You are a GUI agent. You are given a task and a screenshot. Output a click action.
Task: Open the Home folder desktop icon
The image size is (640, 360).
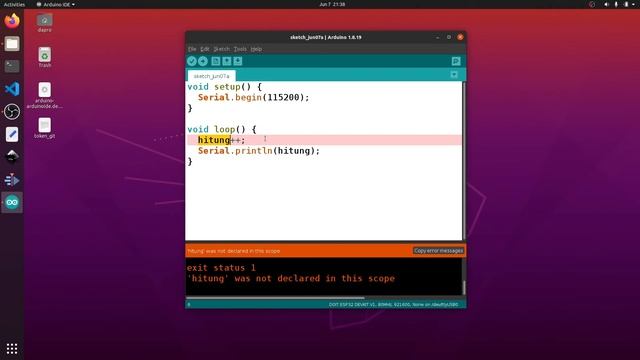[44, 23]
